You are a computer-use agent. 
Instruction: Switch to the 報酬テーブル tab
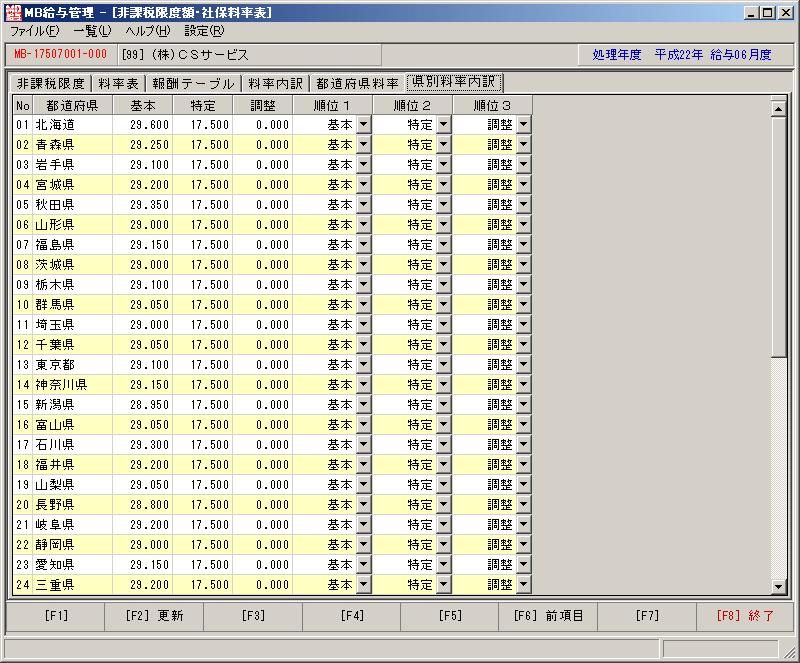click(x=193, y=83)
